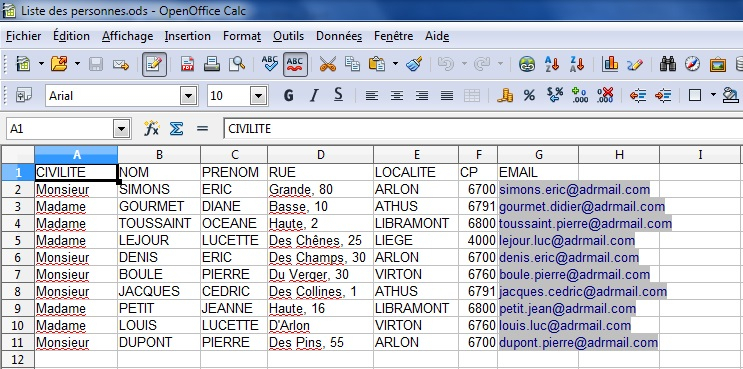Apply Percent number format
The image size is (743, 369).
[529, 96]
